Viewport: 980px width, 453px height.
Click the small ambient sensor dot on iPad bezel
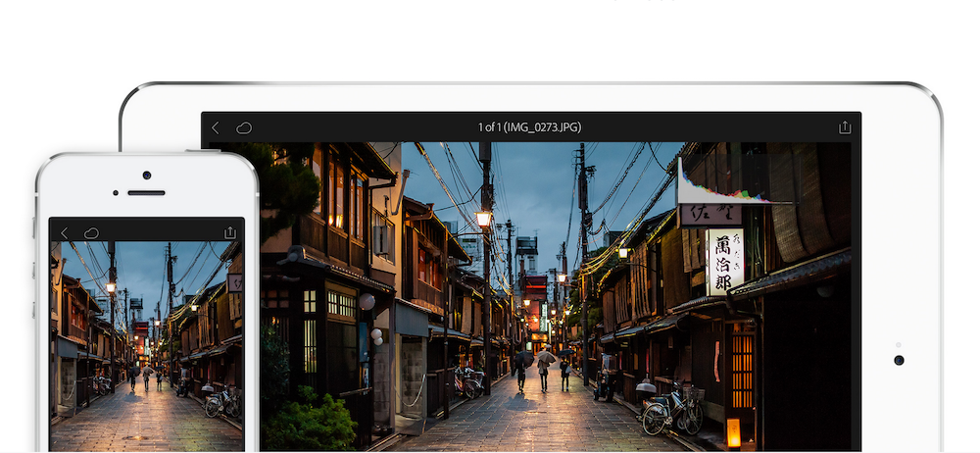[899, 344]
